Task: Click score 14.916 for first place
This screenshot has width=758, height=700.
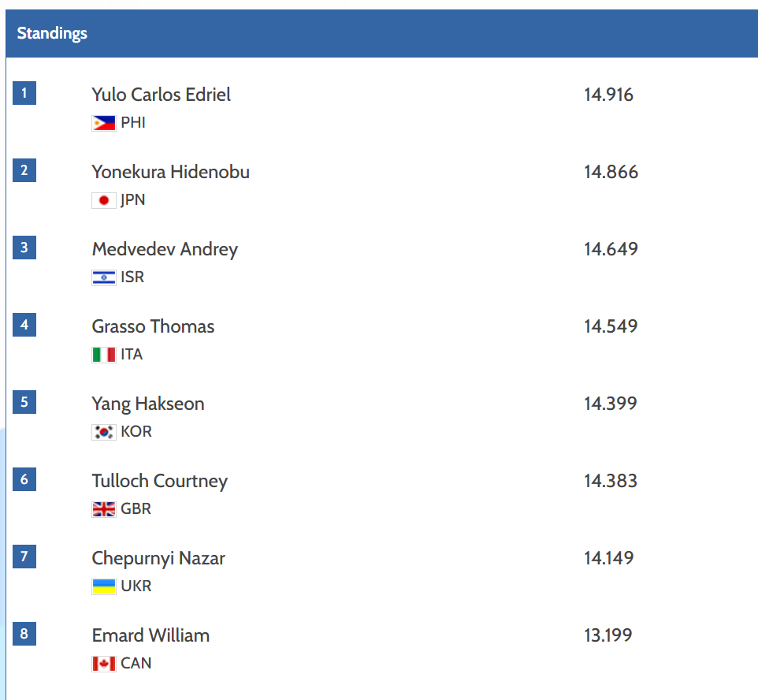Action: point(608,95)
